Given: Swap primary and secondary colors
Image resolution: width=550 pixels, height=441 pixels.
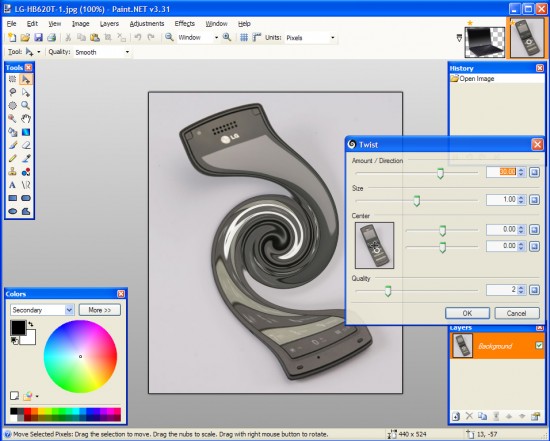Looking at the screenshot, I should 31,323.
